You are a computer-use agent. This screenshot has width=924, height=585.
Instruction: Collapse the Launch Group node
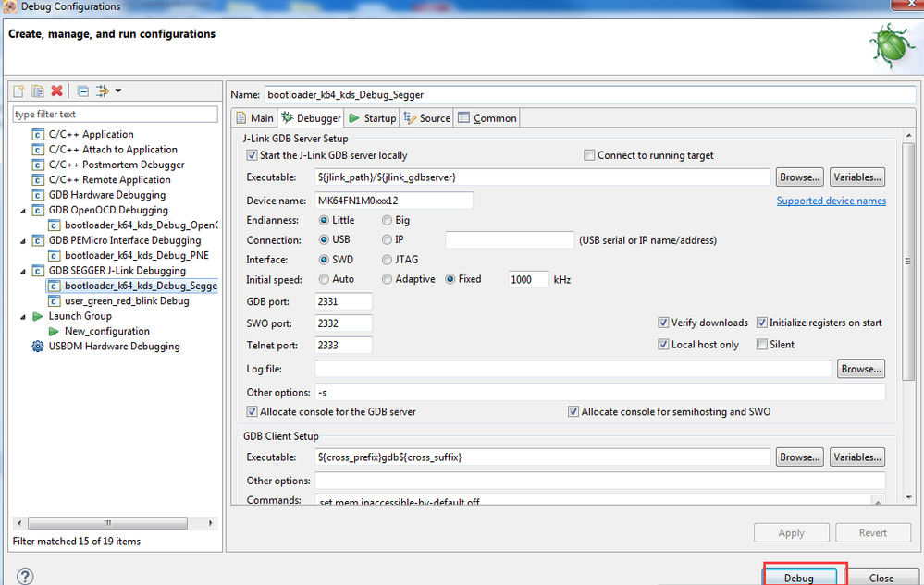click(23, 317)
